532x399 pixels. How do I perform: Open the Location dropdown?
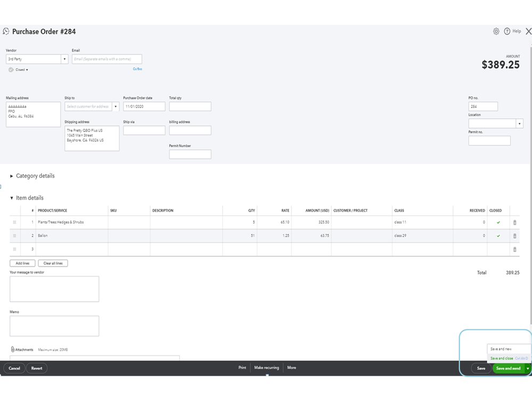coord(519,123)
